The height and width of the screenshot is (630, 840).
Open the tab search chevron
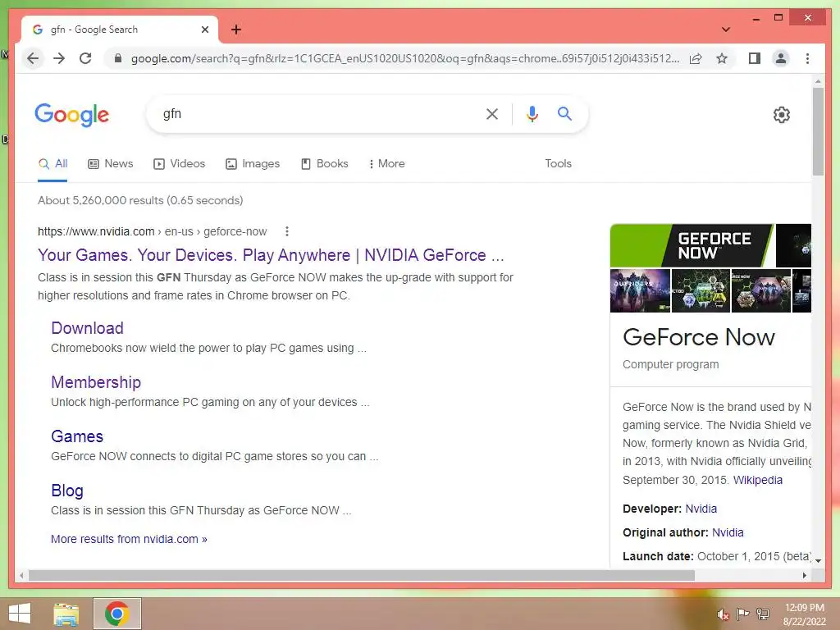pyautogui.click(x=726, y=30)
